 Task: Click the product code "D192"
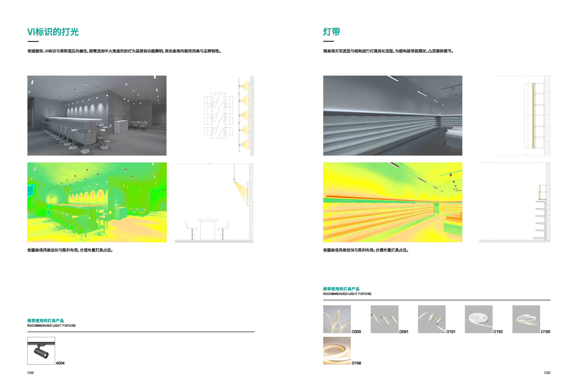point(498,332)
